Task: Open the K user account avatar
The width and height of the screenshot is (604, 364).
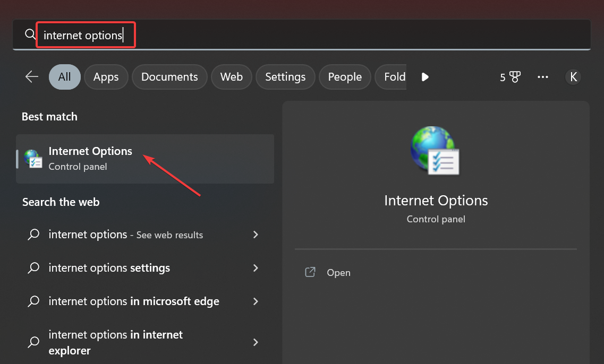Action: (573, 77)
